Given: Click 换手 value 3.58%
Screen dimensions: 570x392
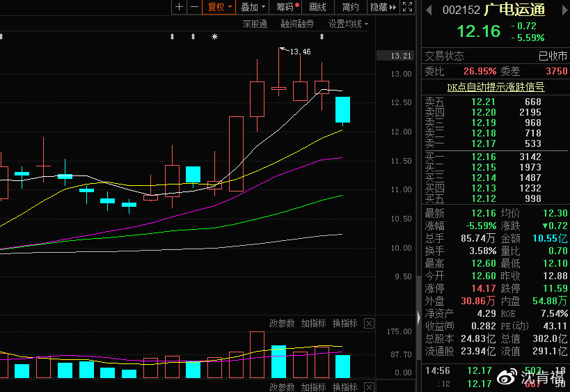Looking at the screenshot, I should click(x=483, y=251).
